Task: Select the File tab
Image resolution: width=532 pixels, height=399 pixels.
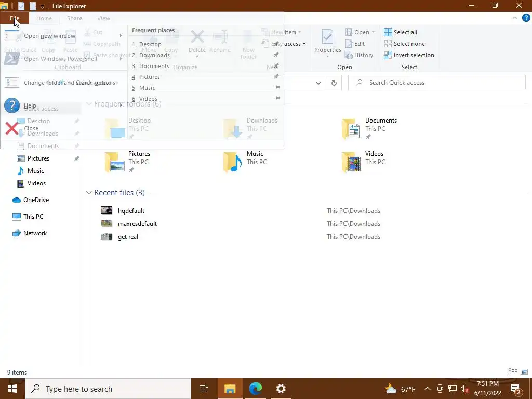Action: pos(15,18)
